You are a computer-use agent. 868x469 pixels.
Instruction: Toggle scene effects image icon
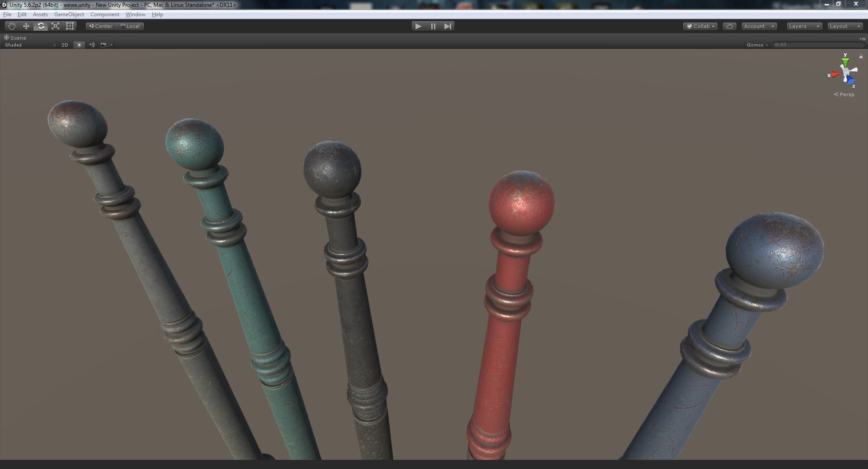pos(104,45)
